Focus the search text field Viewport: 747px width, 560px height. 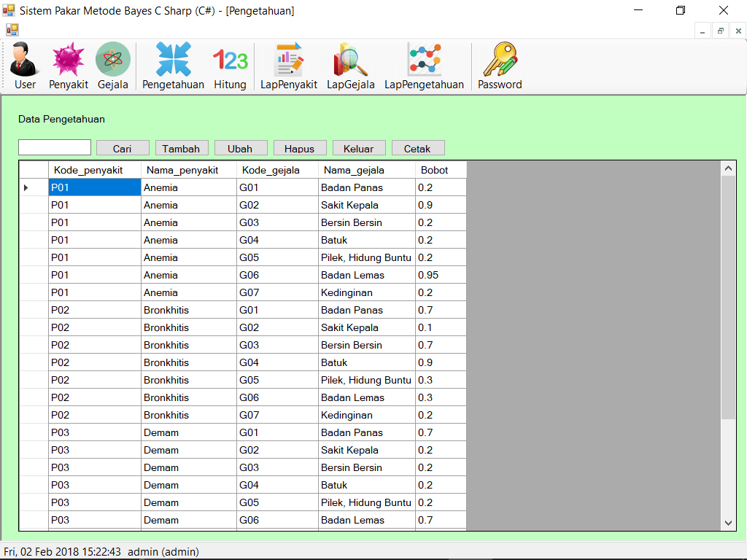(55, 148)
